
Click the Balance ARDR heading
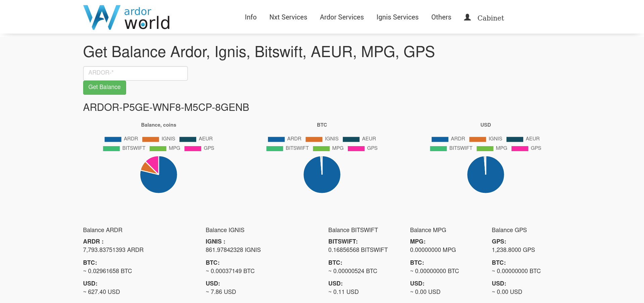point(103,230)
